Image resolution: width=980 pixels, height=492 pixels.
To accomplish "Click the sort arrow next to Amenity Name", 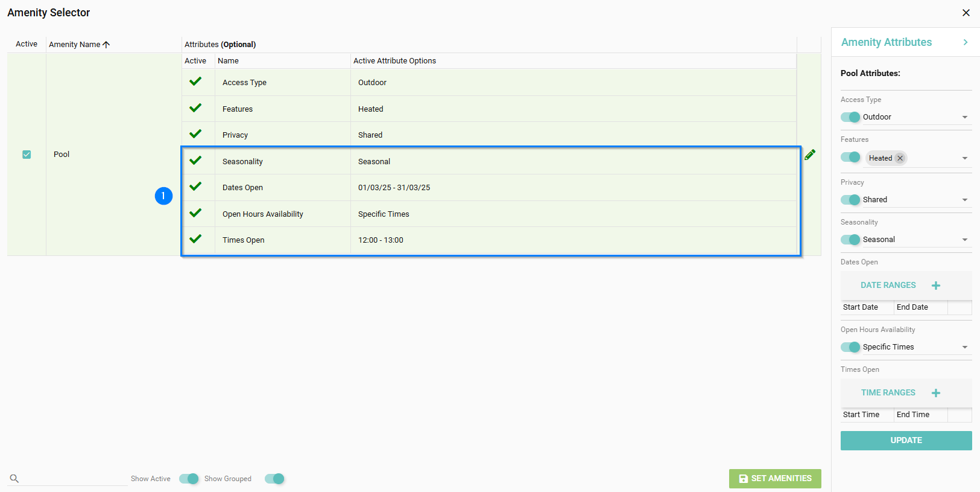I will (x=107, y=45).
